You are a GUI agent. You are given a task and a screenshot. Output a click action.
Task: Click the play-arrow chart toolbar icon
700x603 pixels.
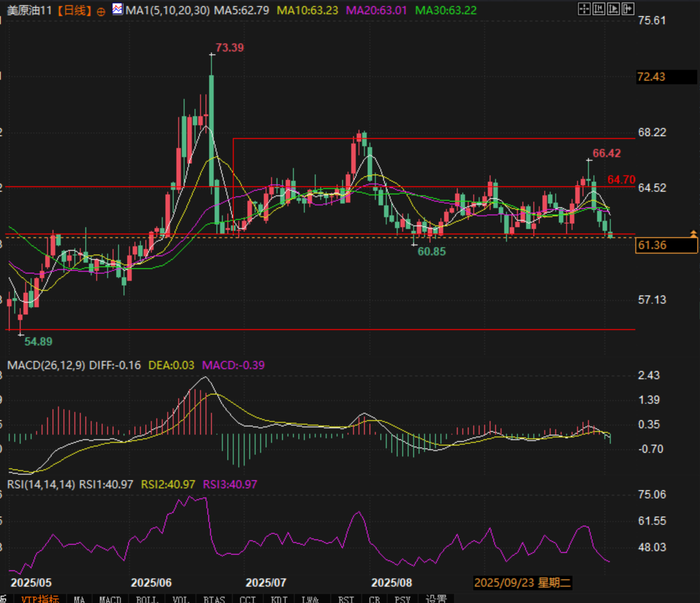614,9
